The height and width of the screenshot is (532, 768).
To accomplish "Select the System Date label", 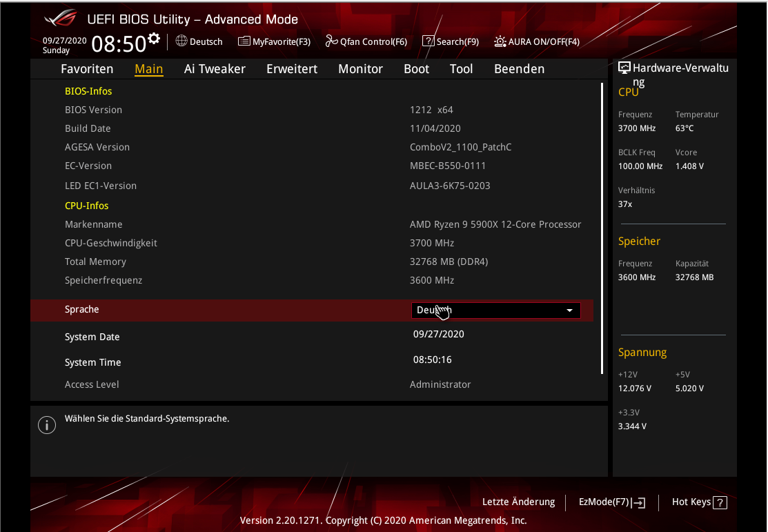I will pyautogui.click(x=92, y=337).
